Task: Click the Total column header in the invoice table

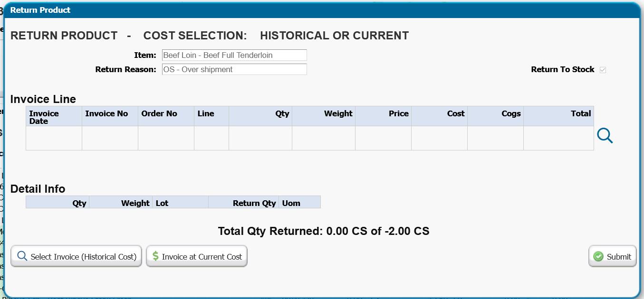Action: 581,113
